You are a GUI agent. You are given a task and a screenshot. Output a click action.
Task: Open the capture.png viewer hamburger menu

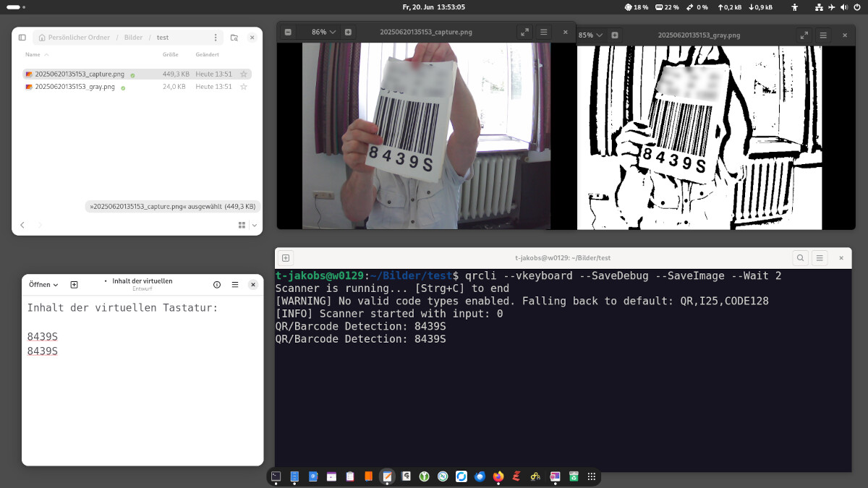click(544, 32)
